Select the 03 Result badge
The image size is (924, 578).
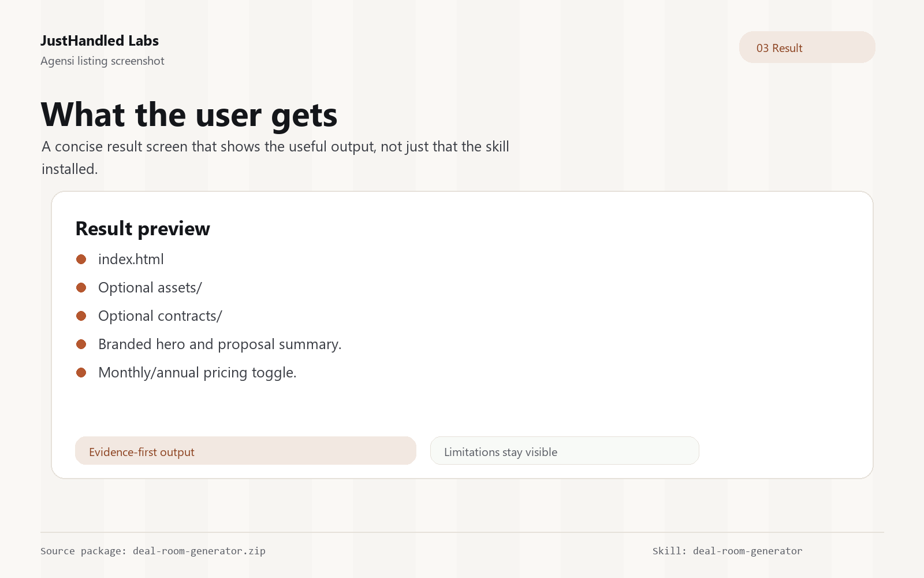[x=807, y=47]
